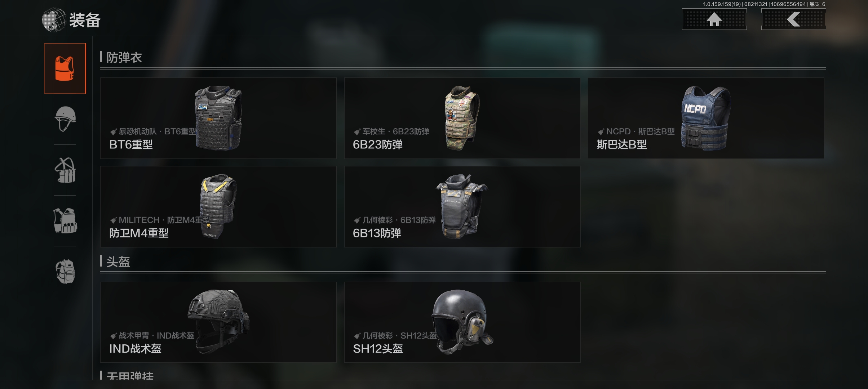Select the IND战术盔 helmet card
Image resolution: width=868 pixels, height=389 pixels.
218,322
